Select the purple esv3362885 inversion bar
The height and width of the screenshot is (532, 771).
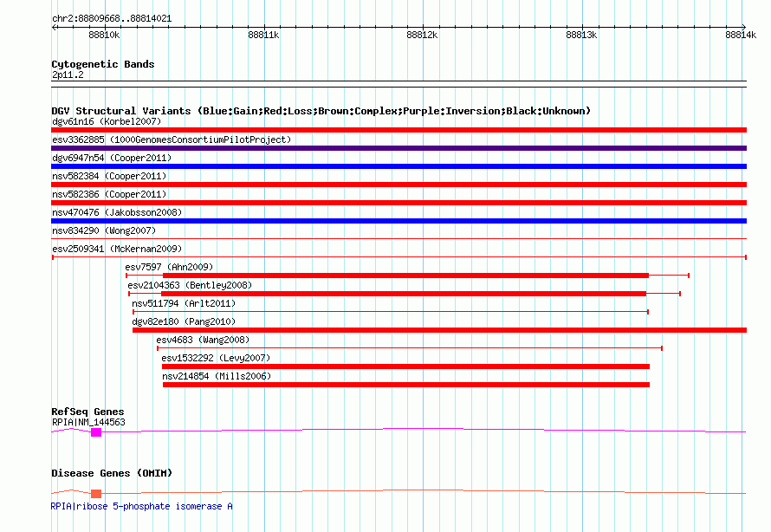tap(398, 148)
